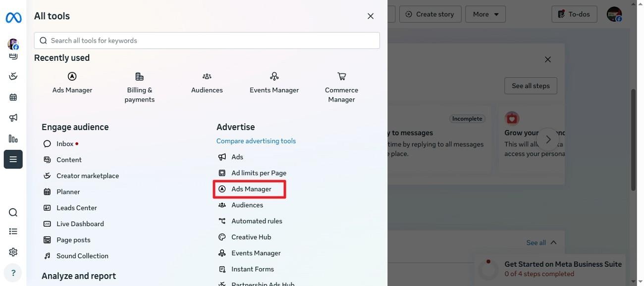
Task: Click the Recently used heading
Action: 62,58
